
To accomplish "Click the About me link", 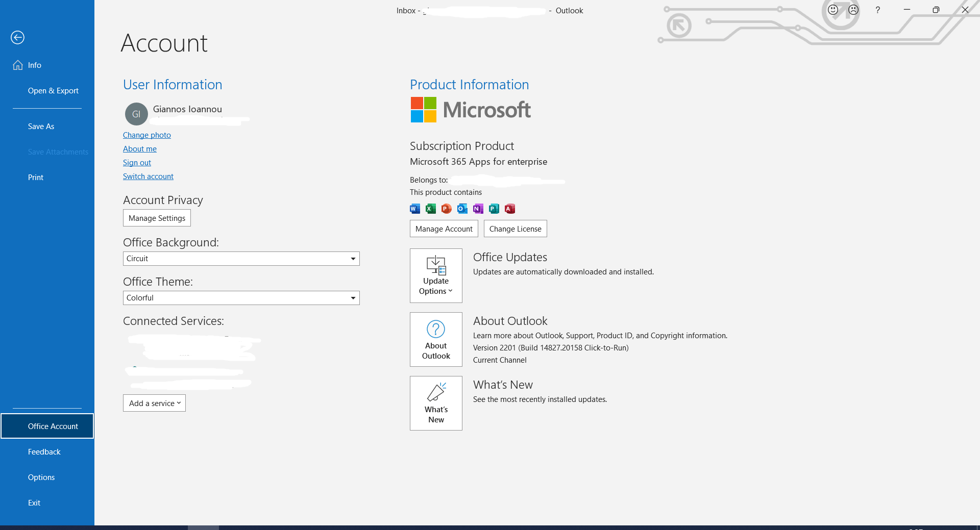I will tap(140, 149).
